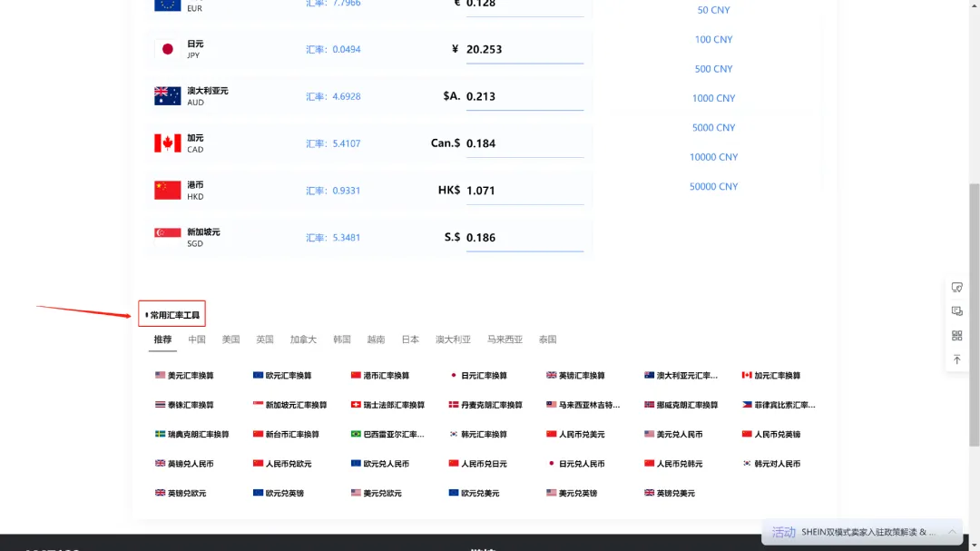Click the Australia flag icon for AUD

pyautogui.click(x=168, y=96)
